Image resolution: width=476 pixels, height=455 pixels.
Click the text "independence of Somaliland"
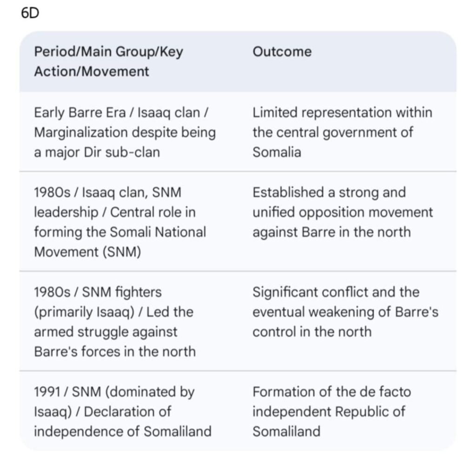[123, 431]
